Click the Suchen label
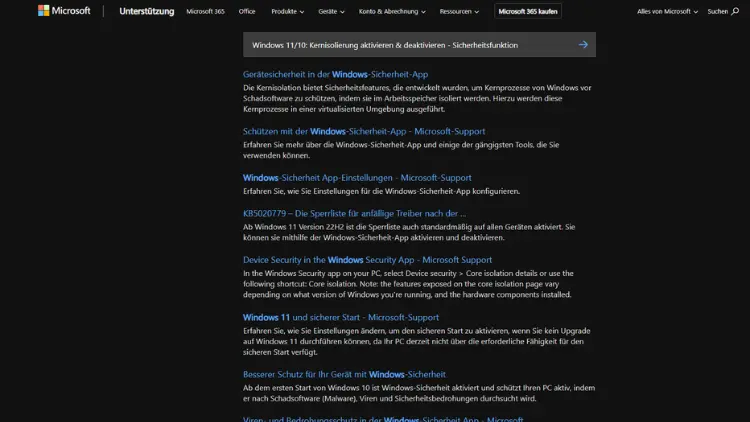This screenshot has width=750, height=422. [x=717, y=11]
